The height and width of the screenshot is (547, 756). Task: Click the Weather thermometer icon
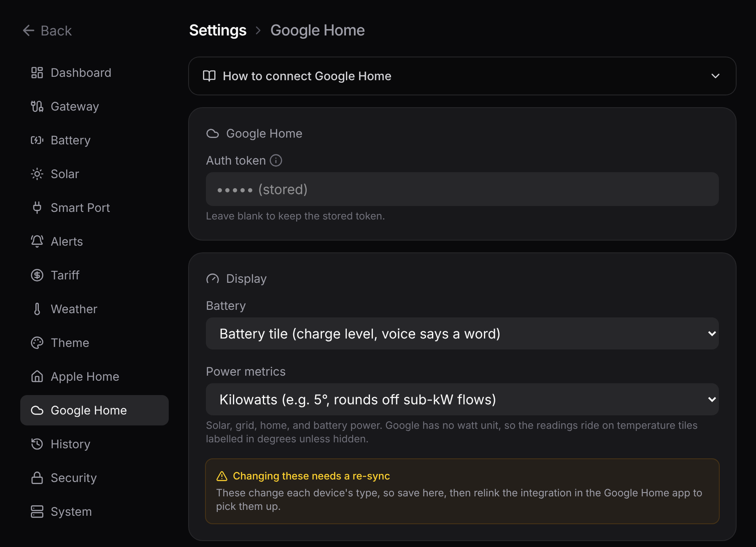pos(37,309)
